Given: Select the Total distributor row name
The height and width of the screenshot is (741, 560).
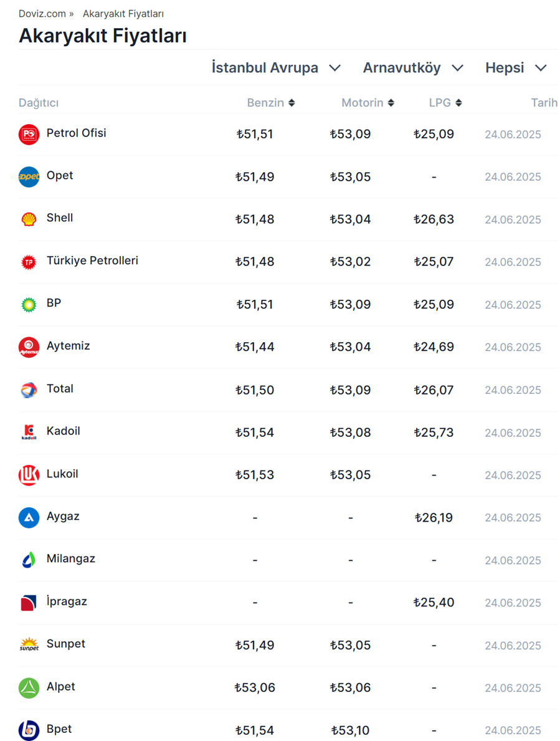Looking at the screenshot, I should pos(60,389).
